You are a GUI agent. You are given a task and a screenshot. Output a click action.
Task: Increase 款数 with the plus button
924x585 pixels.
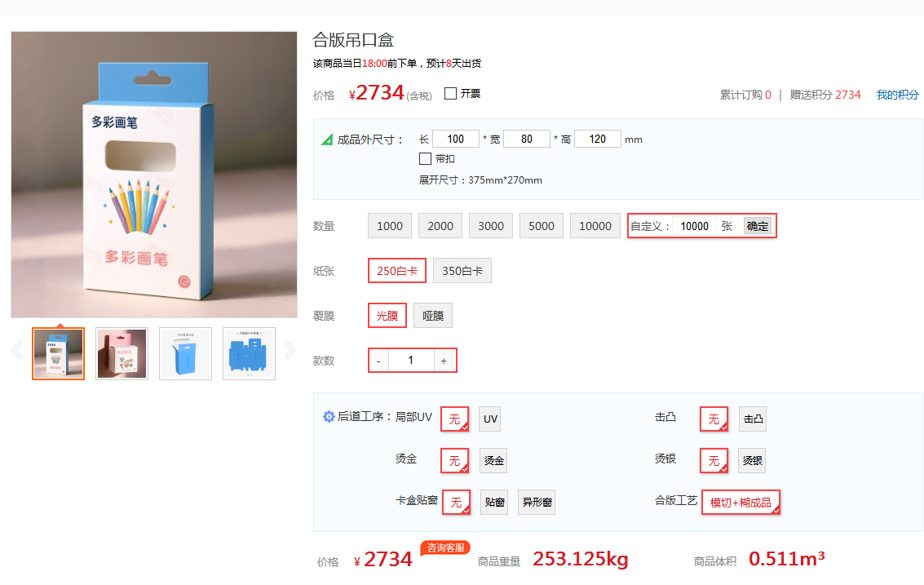point(444,361)
